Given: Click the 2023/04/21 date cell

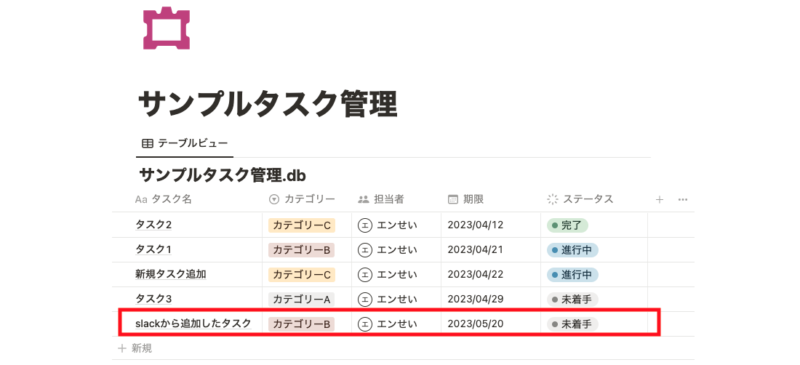Looking at the screenshot, I should [476, 250].
